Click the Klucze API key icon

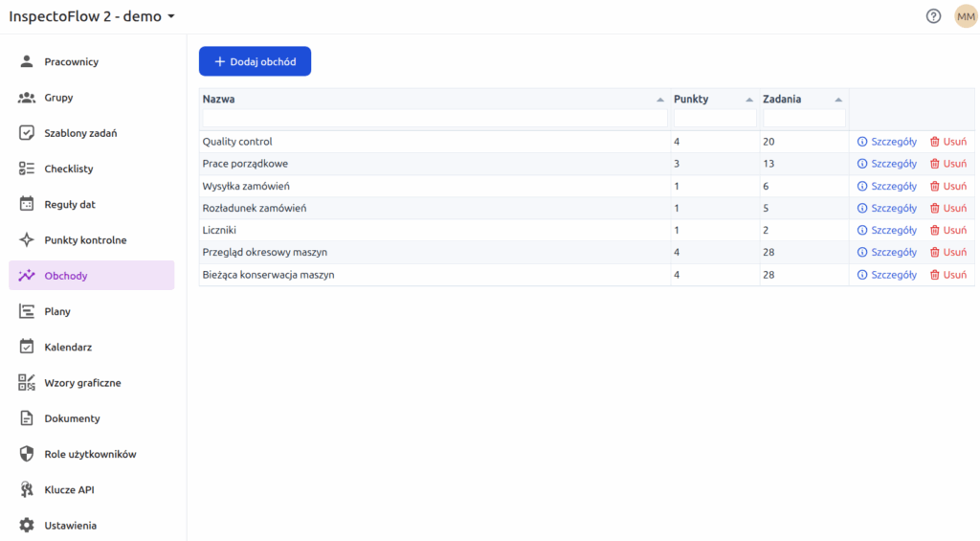tap(27, 490)
